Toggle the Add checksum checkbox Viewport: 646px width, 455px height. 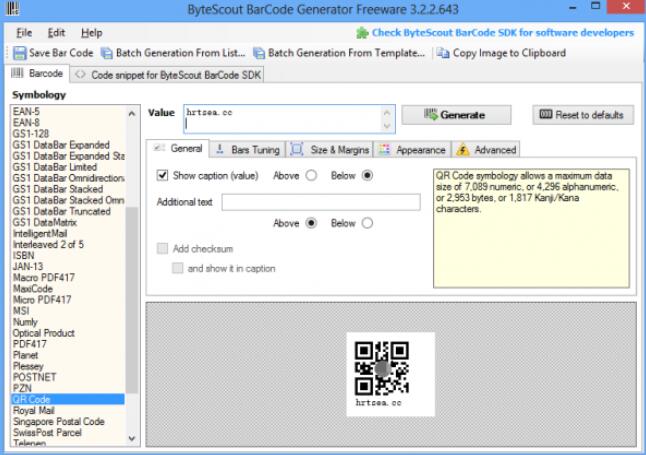(x=162, y=249)
